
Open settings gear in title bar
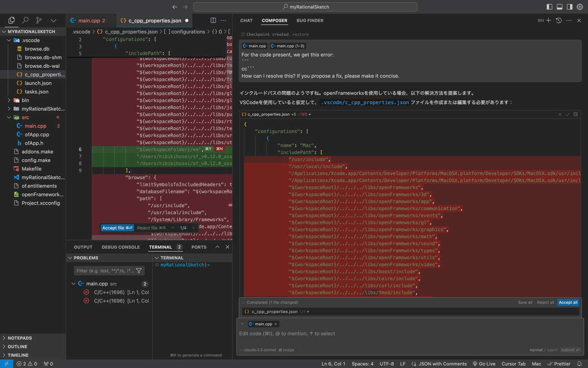[580, 7]
